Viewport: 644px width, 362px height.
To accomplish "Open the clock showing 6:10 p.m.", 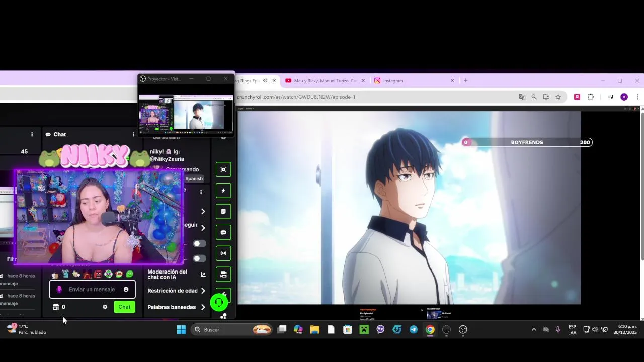I will point(625,329).
